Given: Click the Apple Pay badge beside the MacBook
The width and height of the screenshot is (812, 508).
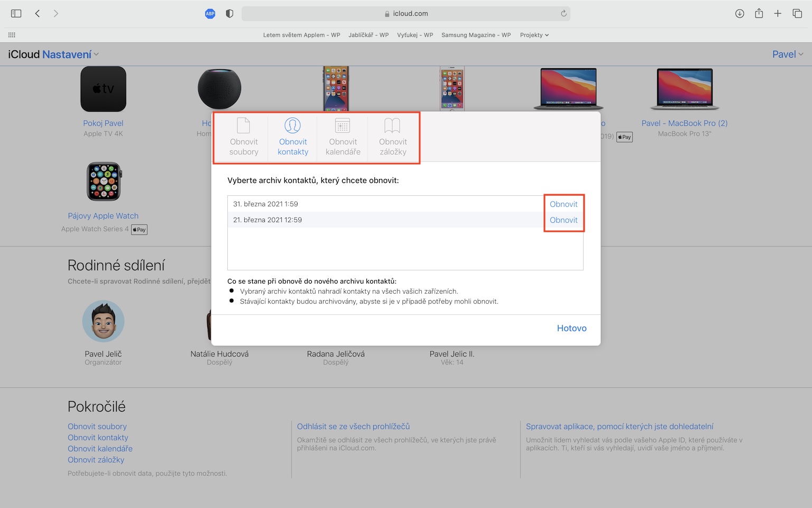Looking at the screenshot, I should [624, 137].
